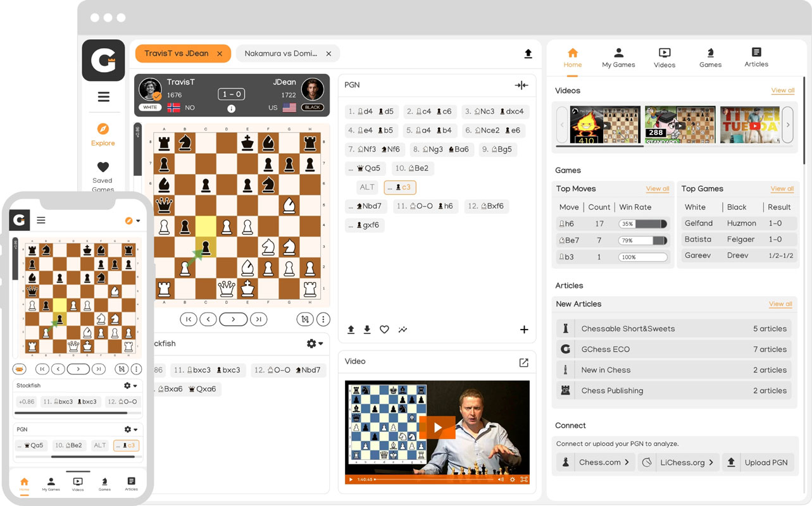Download the PGN with the download icon
Screen dimensions: 812x506
(x=367, y=330)
